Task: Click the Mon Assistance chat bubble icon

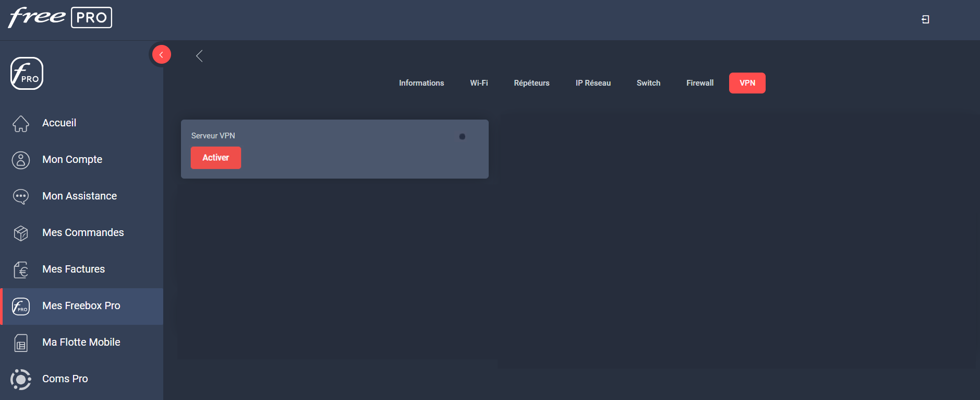Action: [21, 196]
